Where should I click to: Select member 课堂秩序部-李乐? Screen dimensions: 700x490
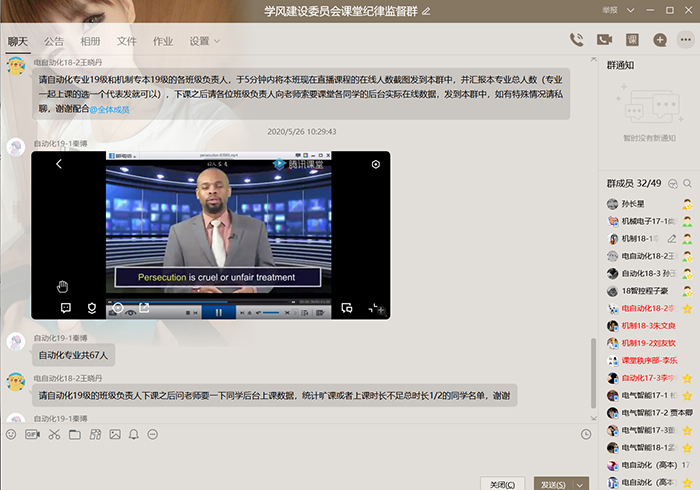[x=649, y=361]
